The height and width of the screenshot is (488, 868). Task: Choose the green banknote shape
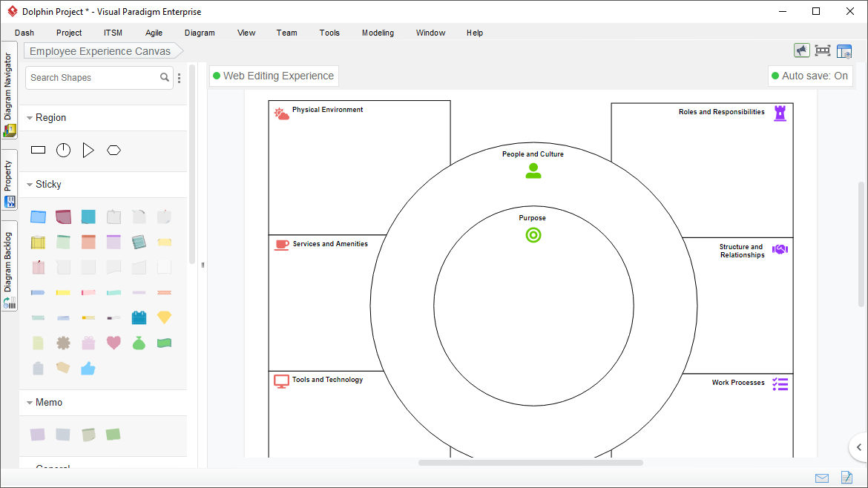click(x=165, y=343)
